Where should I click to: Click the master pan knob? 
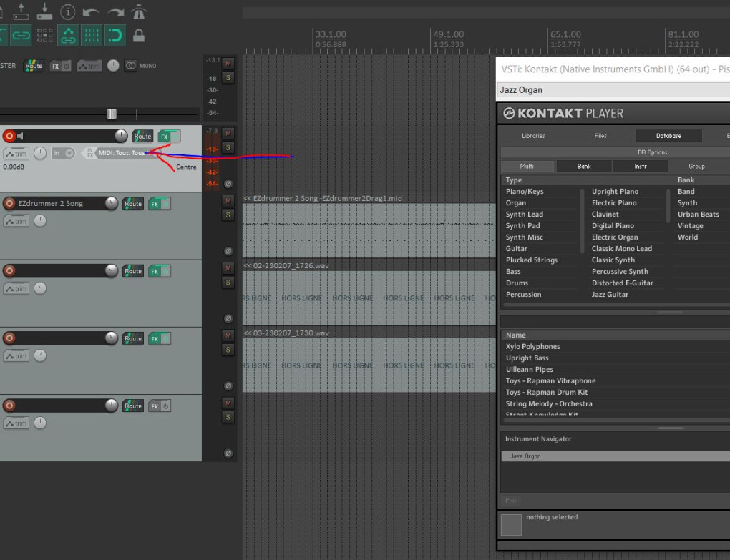click(x=113, y=66)
